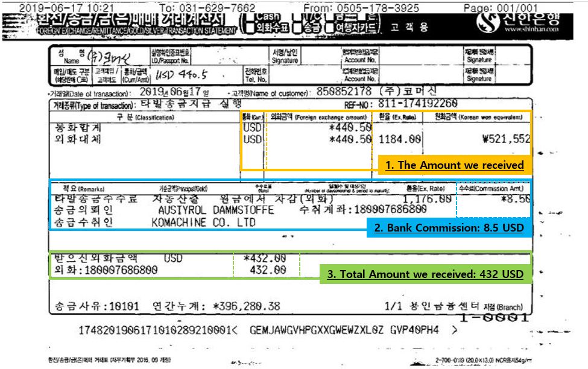This screenshot has width=588, height=369.
Task: Tick the 여행자카드 checkbox in the header
Action: (329, 27)
